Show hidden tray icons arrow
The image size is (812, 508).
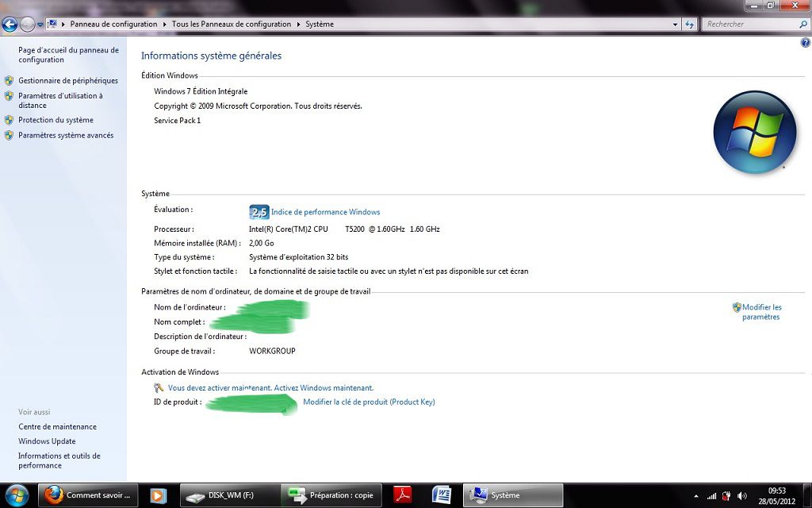695,496
